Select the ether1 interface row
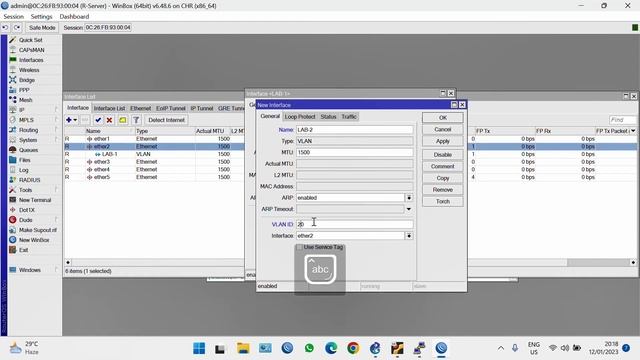Screen dimensions: 640x360 [154, 139]
